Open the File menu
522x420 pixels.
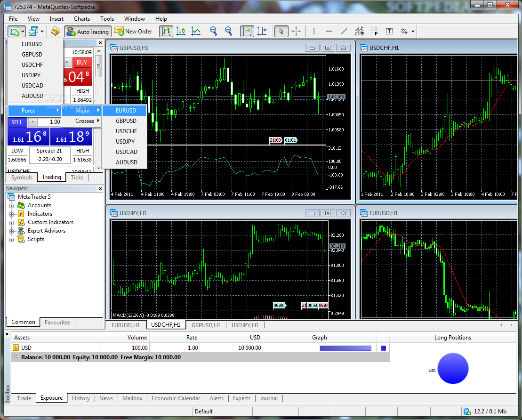pyautogui.click(x=13, y=19)
